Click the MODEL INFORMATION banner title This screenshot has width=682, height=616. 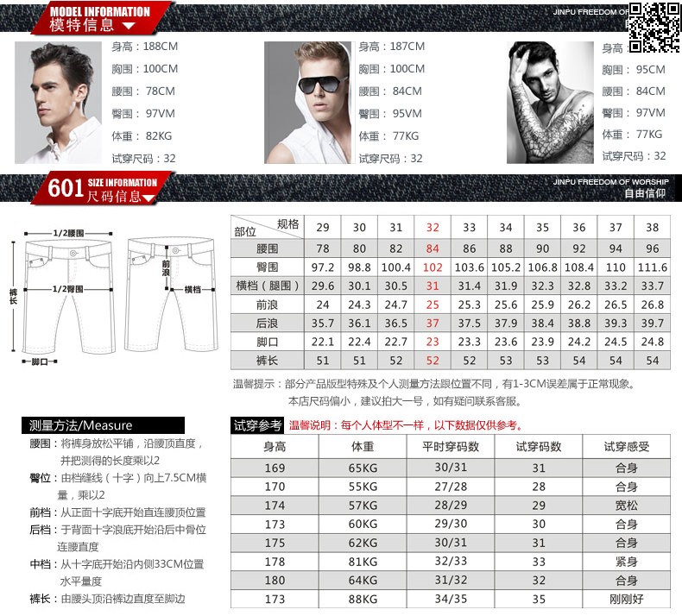point(99,12)
